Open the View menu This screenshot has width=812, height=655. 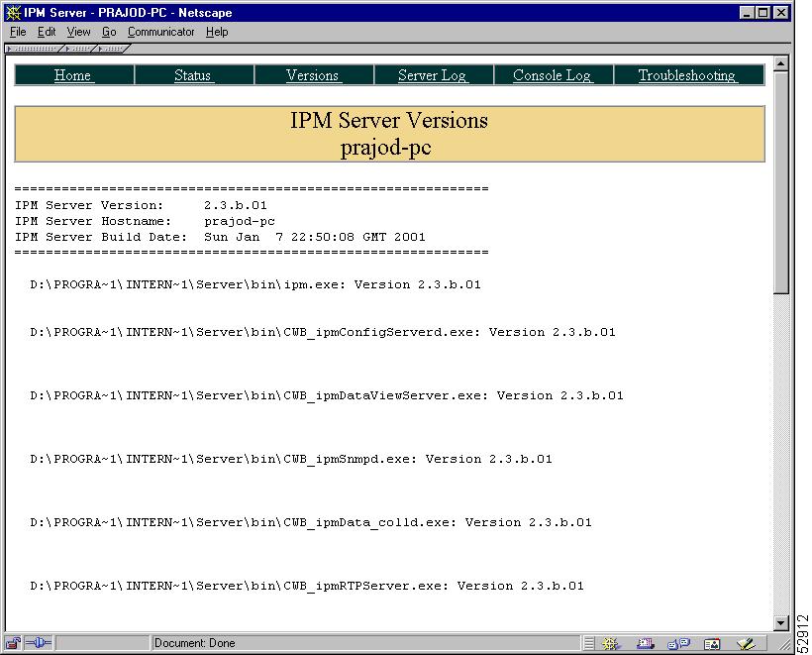78,32
